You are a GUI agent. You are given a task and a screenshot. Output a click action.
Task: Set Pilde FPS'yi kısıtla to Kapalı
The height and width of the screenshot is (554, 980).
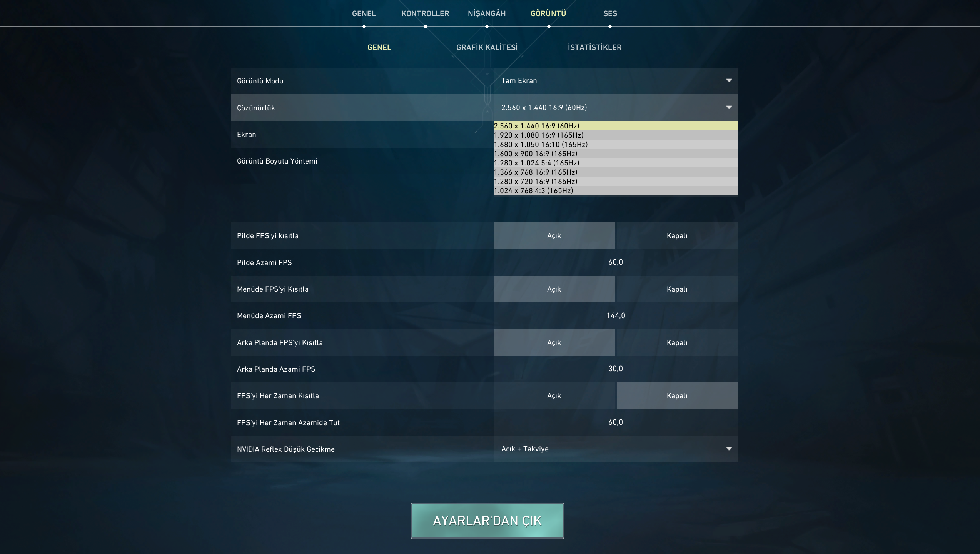[x=677, y=235]
